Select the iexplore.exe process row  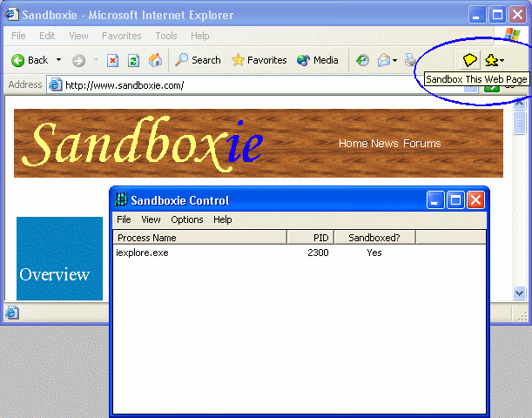coord(300,253)
